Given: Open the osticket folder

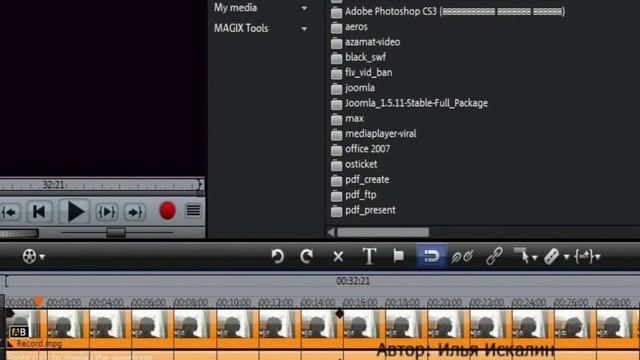Looking at the screenshot, I should tap(354, 164).
